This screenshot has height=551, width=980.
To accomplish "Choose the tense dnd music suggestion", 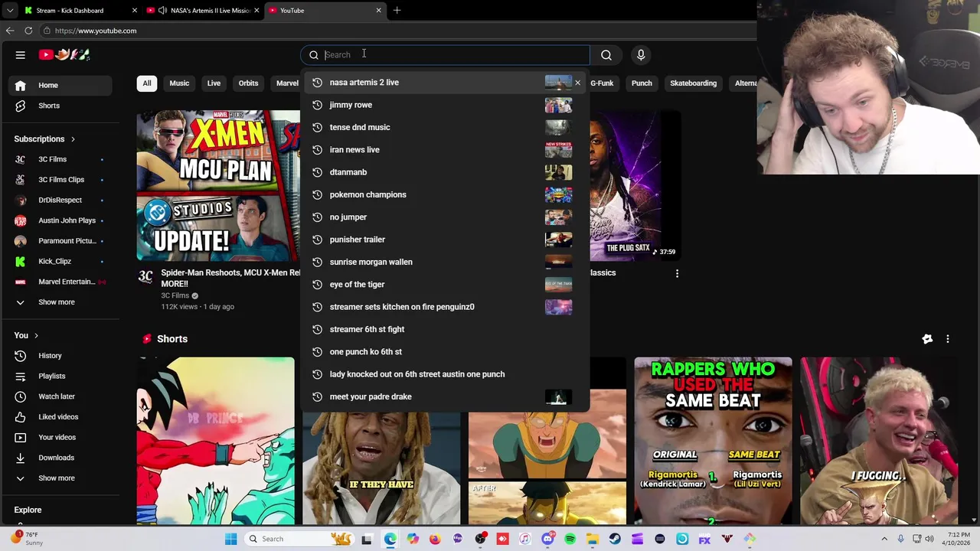I will point(445,127).
